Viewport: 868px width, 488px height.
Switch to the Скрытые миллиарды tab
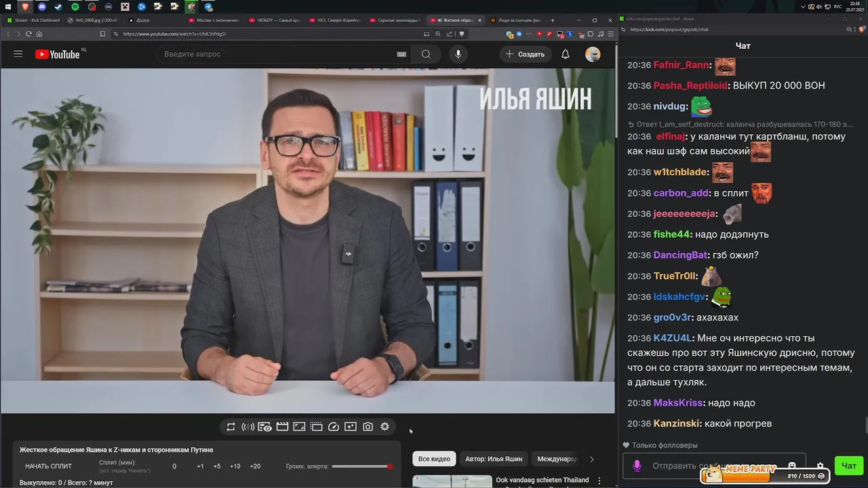[x=395, y=20]
